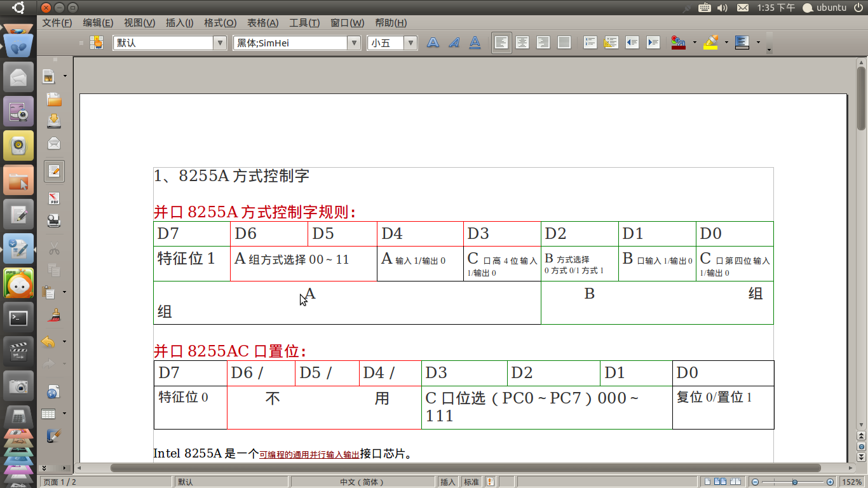The width and height of the screenshot is (868, 488).
Task: Open the font color dropdown arrow
Action: point(695,43)
